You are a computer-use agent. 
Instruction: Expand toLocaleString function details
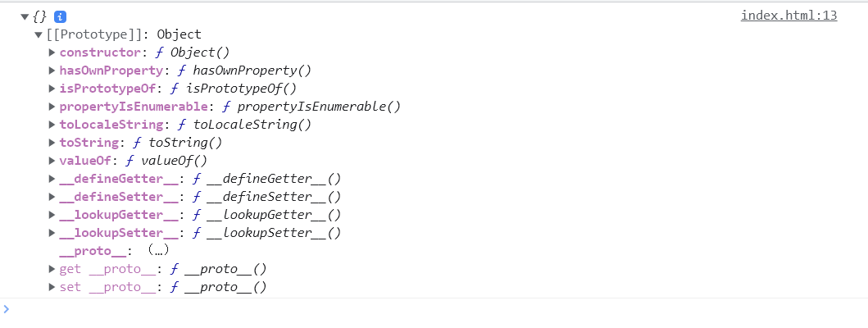click(x=52, y=125)
